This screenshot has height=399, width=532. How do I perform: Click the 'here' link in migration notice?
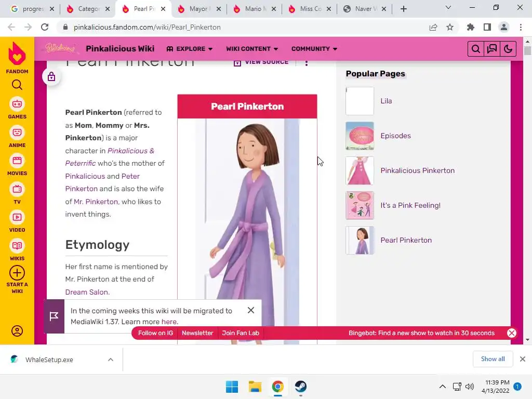(x=169, y=322)
